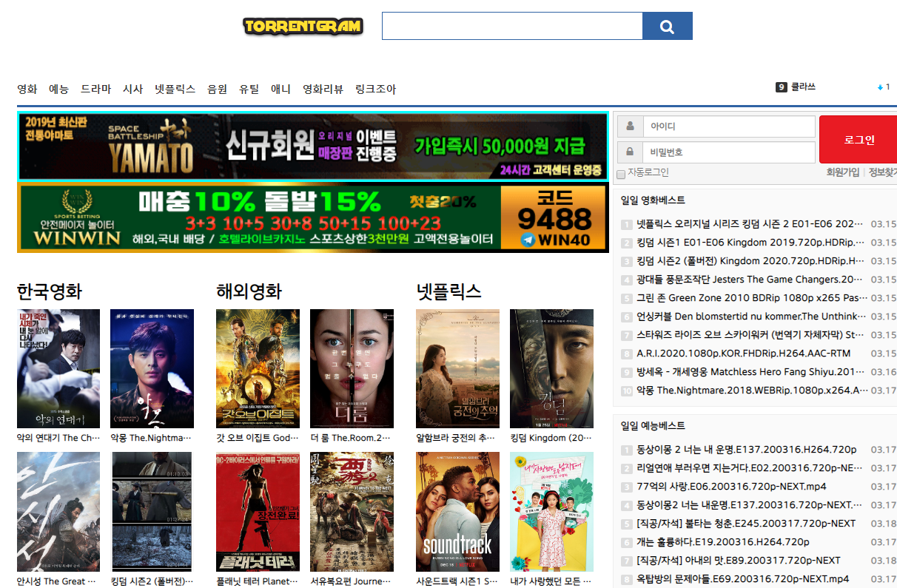Focus the 비밀번호 input field
The height and width of the screenshot is (588, 897).
coord(729,152)
